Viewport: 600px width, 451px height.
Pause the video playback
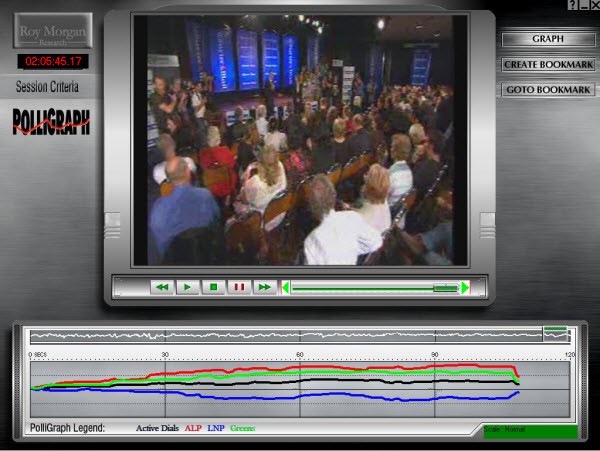[238, 287]
